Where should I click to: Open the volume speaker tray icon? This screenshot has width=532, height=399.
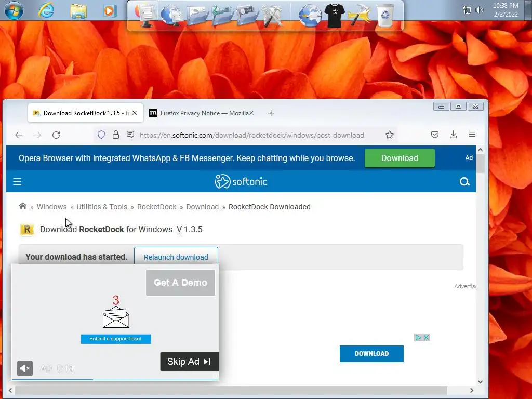(479, 10)
